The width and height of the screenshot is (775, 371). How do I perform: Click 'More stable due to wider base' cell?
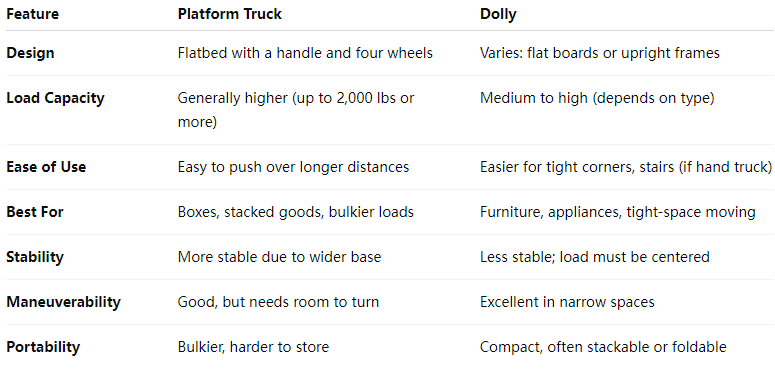click(279, 257)
